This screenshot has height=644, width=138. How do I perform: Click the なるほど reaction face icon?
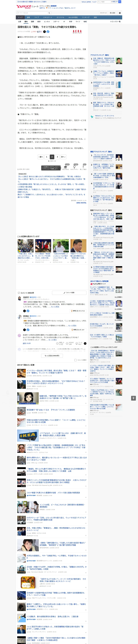(x=67, y=343)
